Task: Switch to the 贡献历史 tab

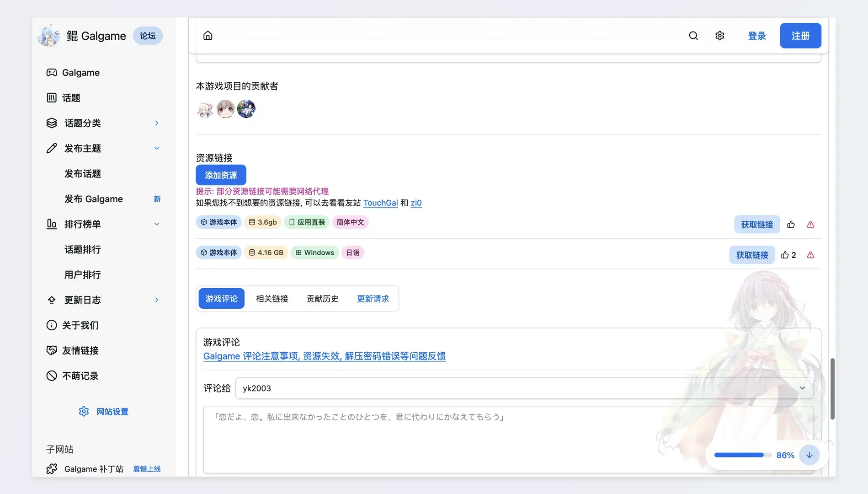Action: click(x=322, y=299)
